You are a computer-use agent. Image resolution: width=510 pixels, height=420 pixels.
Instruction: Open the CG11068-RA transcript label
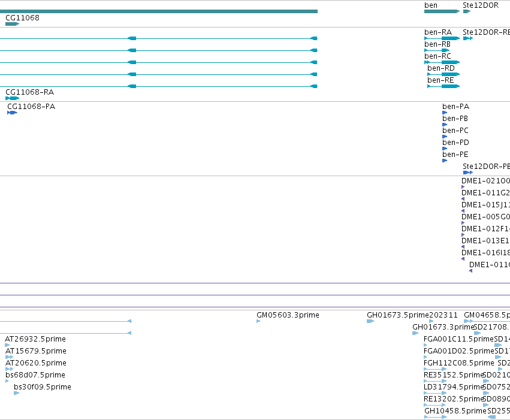(x=29, y=92)
